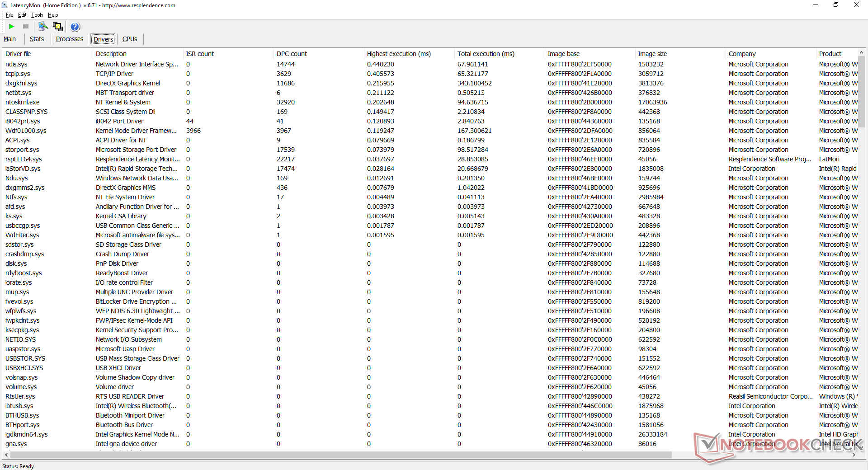
Task: Select the ACPI.sys driver row
Action: coord(430,140)
